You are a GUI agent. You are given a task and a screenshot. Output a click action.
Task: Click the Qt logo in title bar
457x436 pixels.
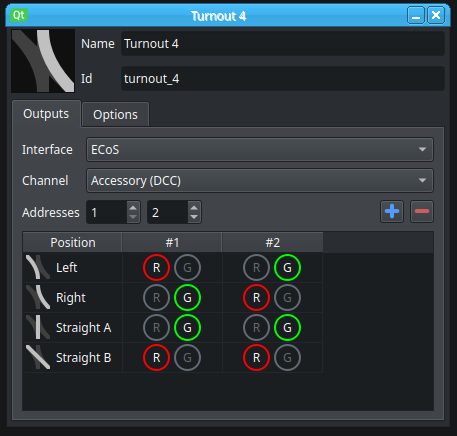click(19, 15)
